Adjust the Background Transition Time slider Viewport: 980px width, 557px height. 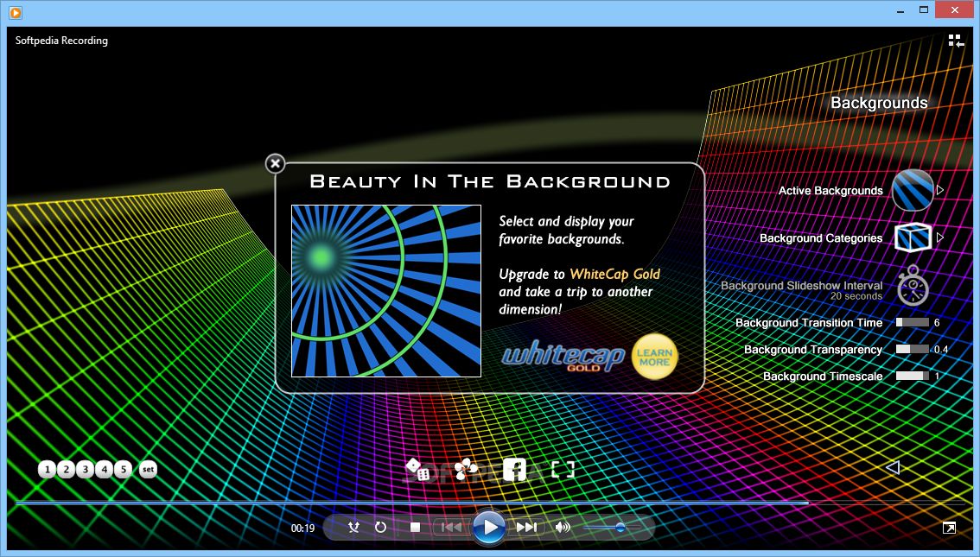(x=913, y=322)
